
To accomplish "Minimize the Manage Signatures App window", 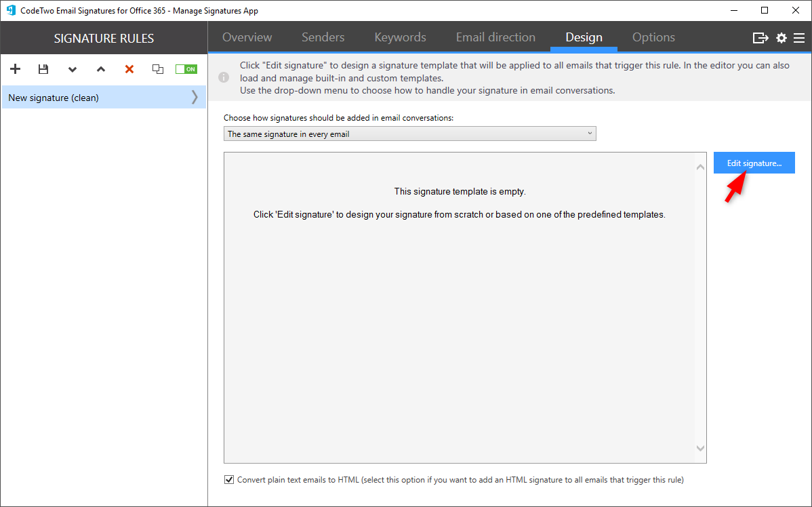I will (734, 10).
